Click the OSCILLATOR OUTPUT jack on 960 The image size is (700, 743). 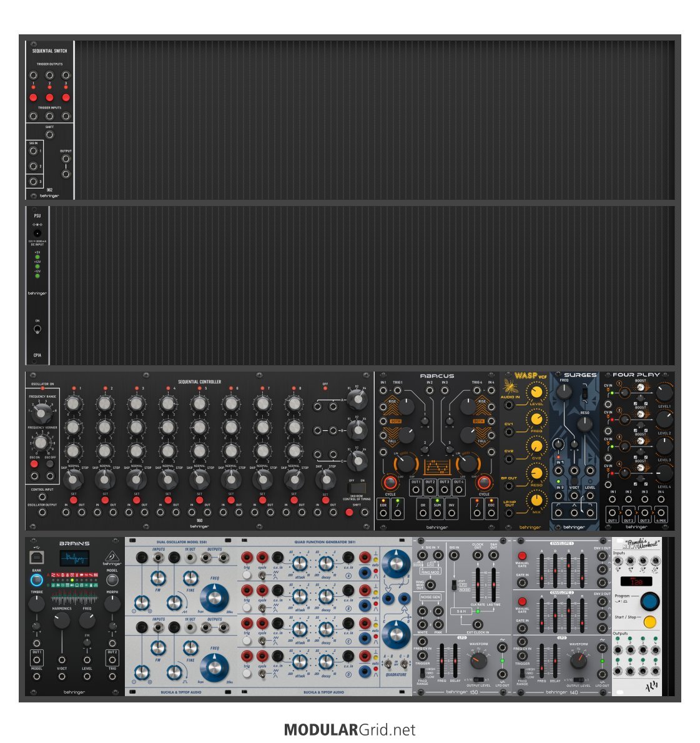point(42,512)
